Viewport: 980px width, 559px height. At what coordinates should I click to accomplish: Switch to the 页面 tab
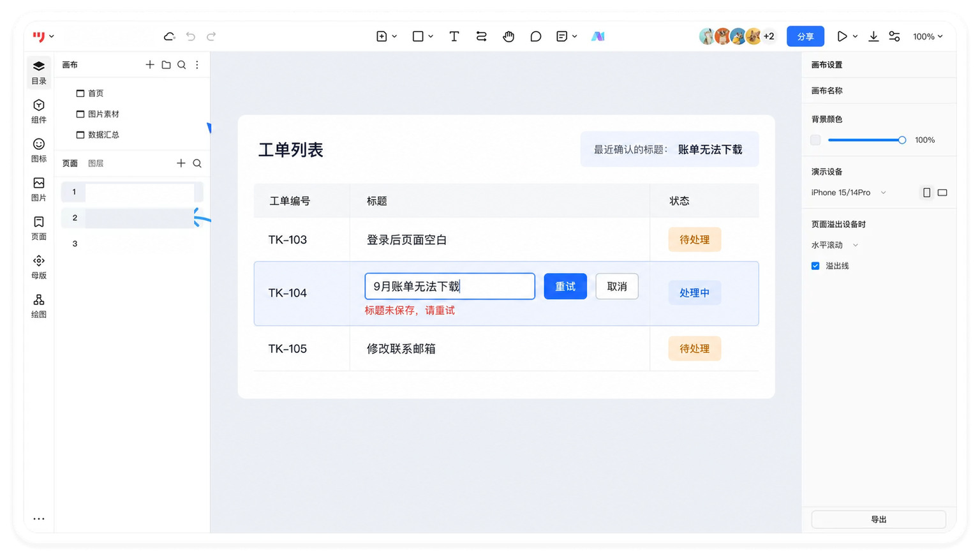(x=70, y=163)
